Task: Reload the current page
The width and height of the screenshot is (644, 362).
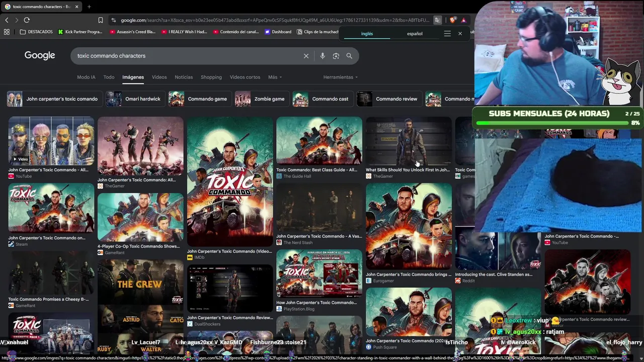Action: click(27, 20)
